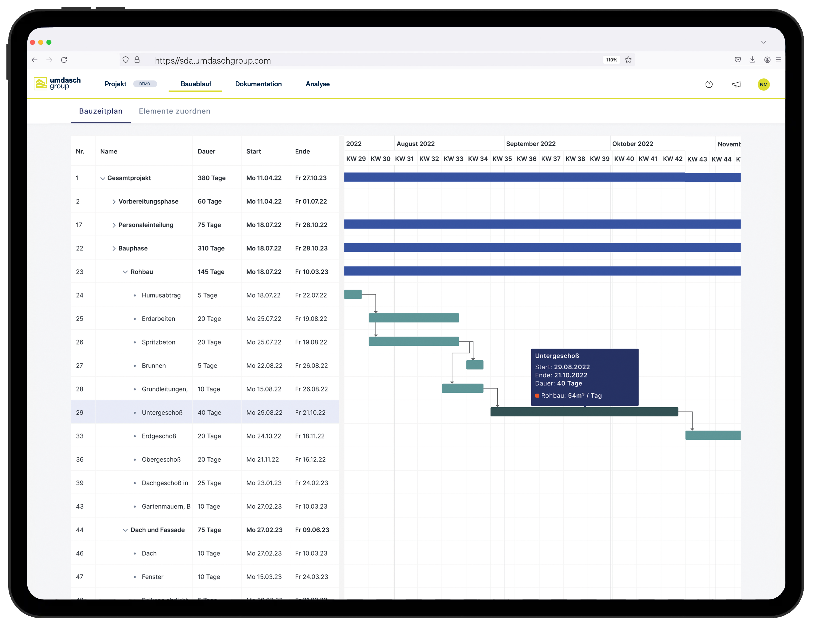840x625 pixels.
Task: Click the save-to-pocket icon in toolbar
Action: click(737, 60)
